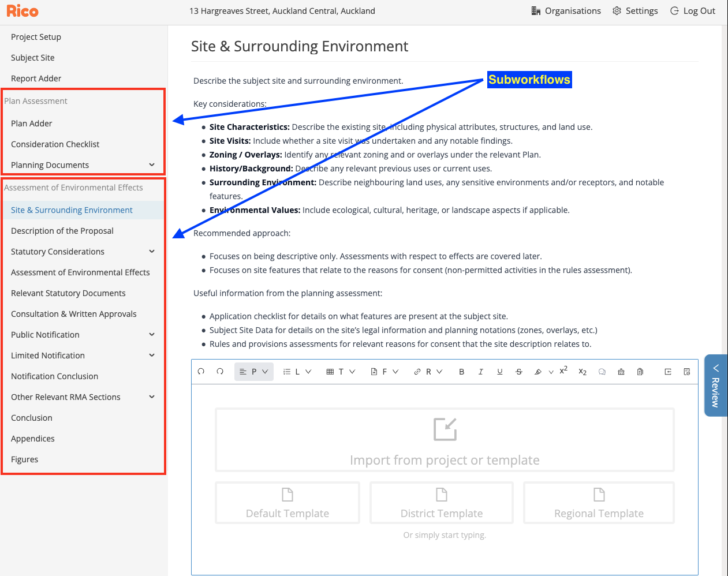The image size is (728, 576).
Task: Open the highlight colour dropdown arrow
Action: pyautogui.click(x=551, y=372)
